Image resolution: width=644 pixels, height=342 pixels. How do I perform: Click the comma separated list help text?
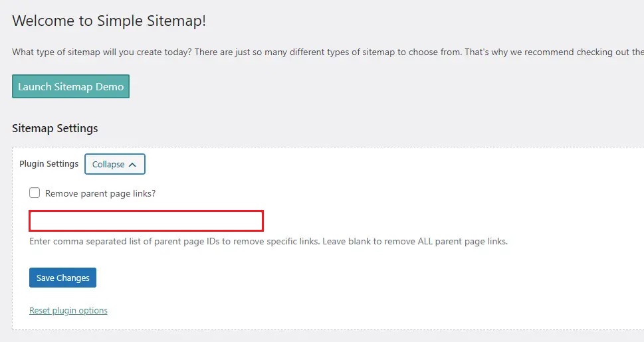tap(268, 242)
